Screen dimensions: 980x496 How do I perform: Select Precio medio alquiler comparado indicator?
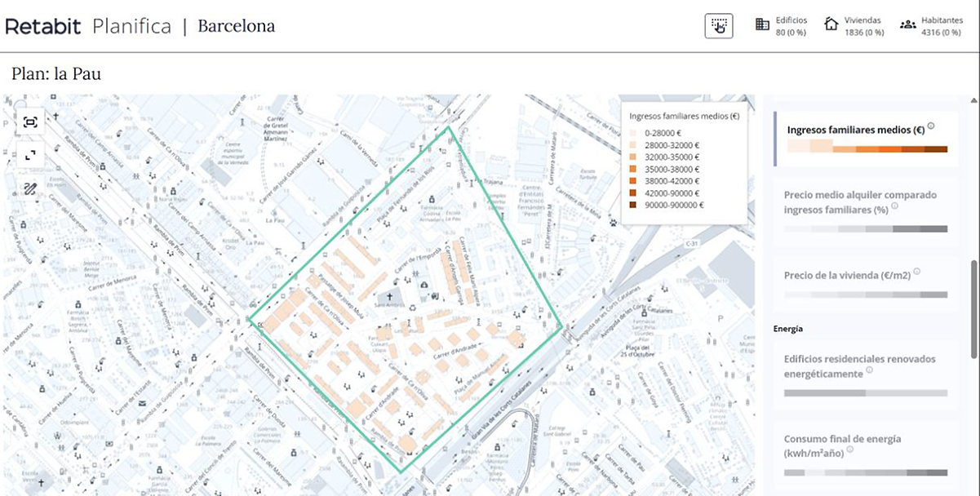[x=865, y=210]
